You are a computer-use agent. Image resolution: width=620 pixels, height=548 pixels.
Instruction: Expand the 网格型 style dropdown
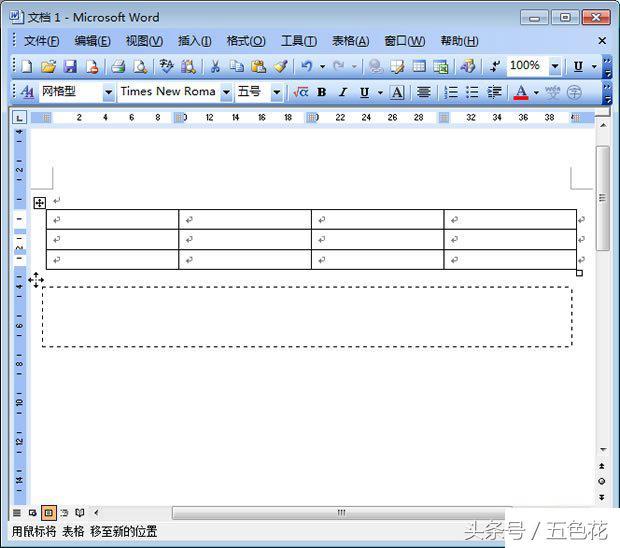[108, 92]
